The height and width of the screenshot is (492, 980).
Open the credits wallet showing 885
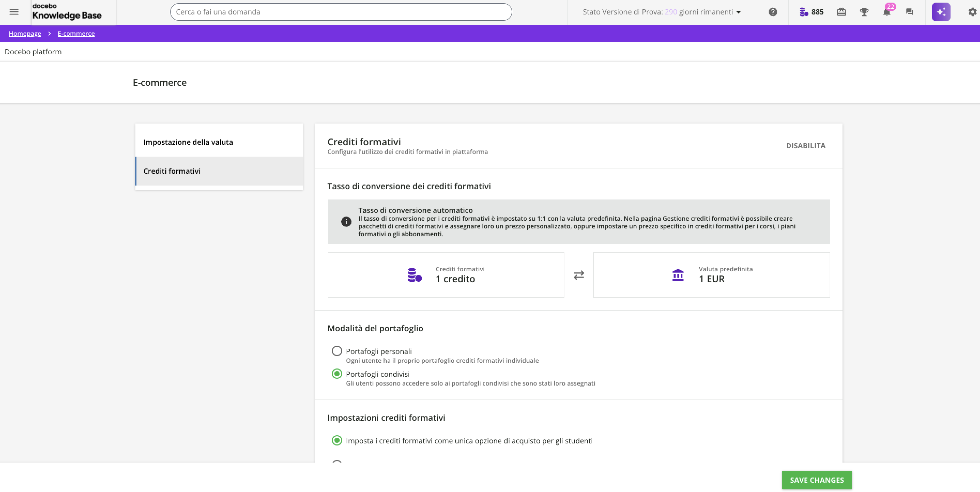pos(811,12)
